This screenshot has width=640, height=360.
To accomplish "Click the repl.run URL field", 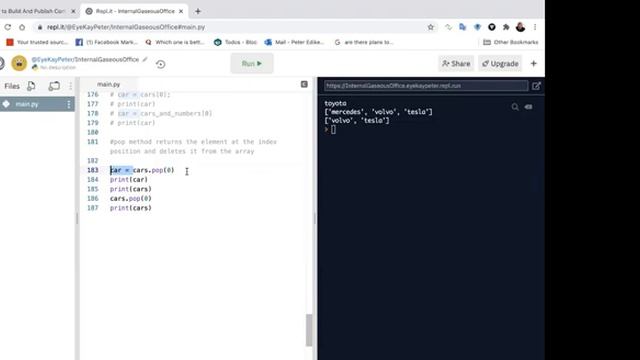I will (x=426, y=86).
